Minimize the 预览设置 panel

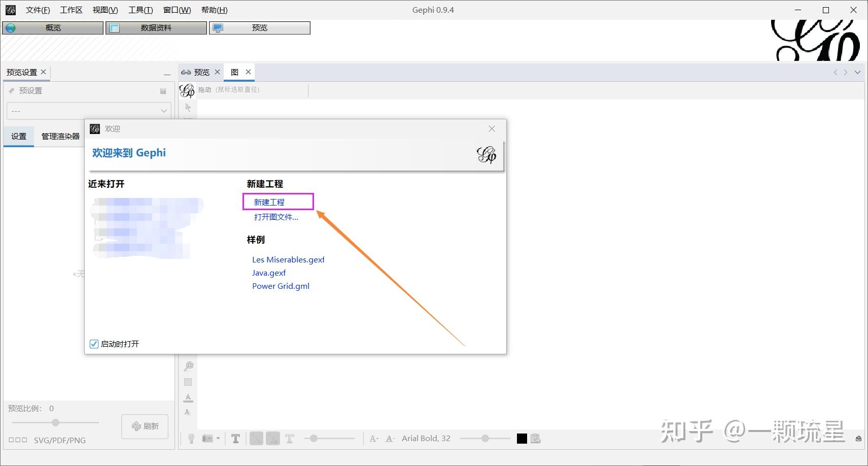coord(167,74)
